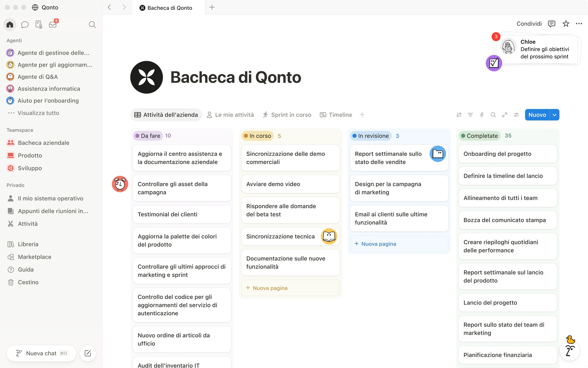Click the Condividi share button

coord(529,24)
